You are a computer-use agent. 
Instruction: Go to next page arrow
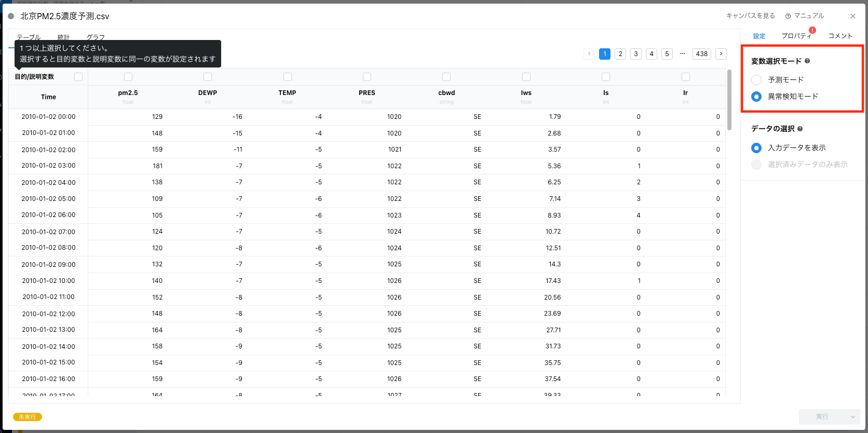click(x=721, y=54)
